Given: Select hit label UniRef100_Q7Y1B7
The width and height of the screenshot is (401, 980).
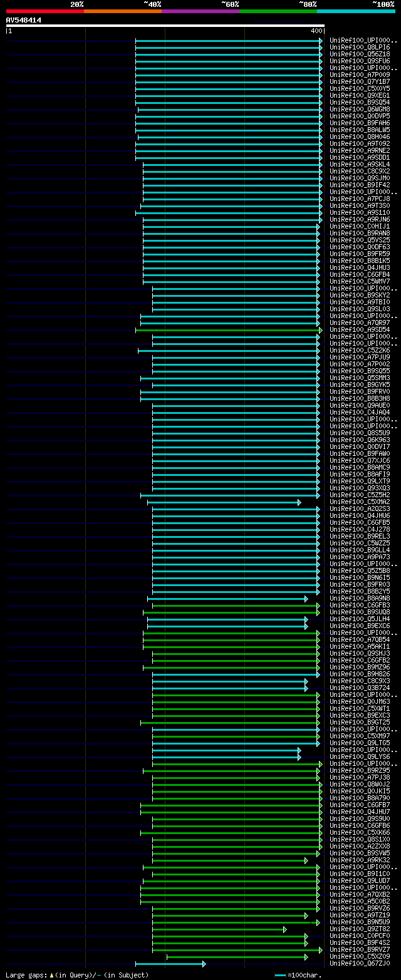Looking at the screenshot, I should tap(360, 81).
